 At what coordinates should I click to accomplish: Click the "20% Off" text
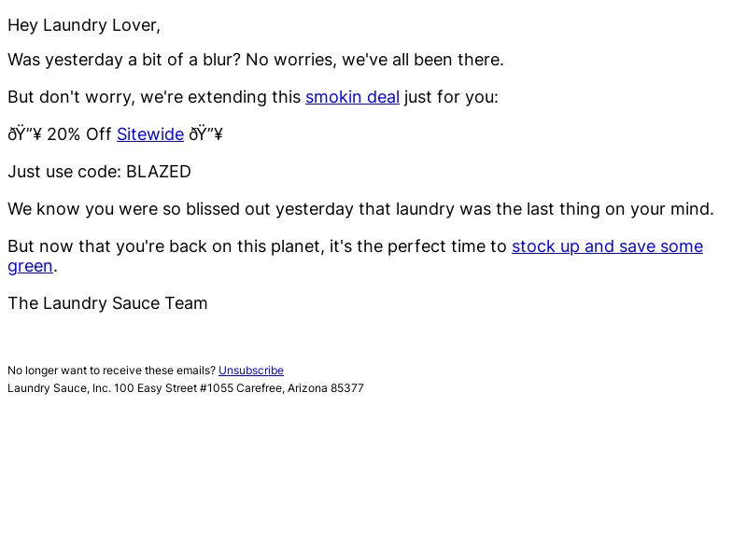(x=79, y=134)
